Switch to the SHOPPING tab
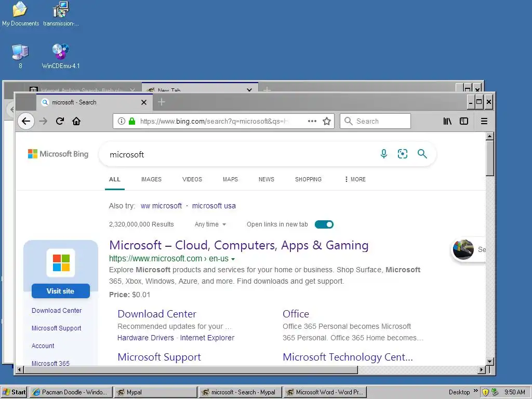 (x=308, y=179)
